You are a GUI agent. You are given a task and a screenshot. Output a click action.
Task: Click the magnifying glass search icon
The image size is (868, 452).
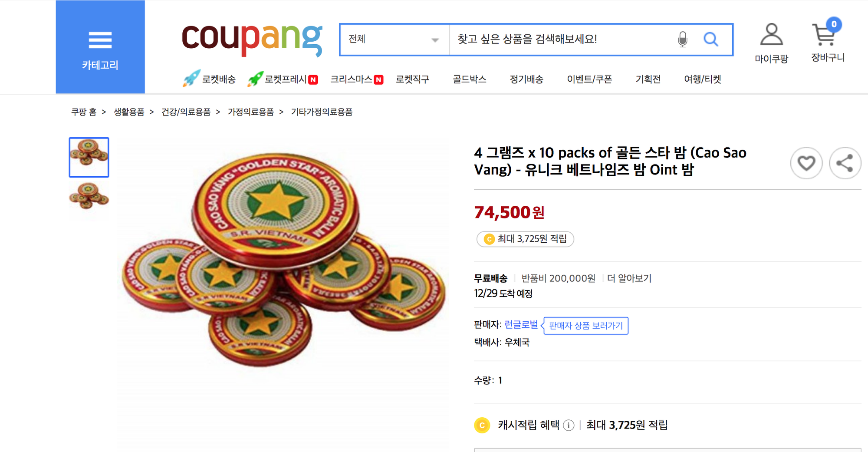coord(710,40)
